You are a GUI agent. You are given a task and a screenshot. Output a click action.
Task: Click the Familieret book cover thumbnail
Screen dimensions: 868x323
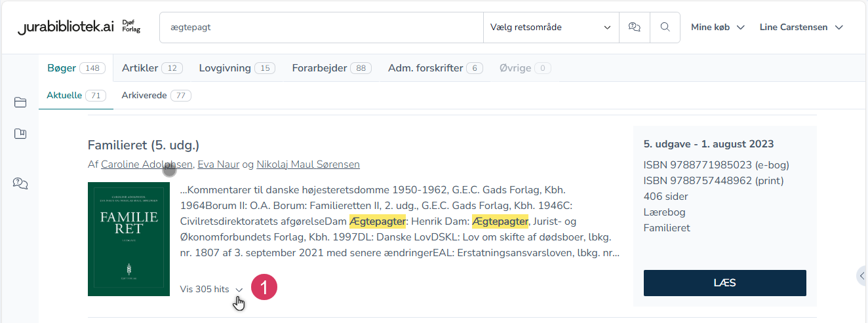128,239
